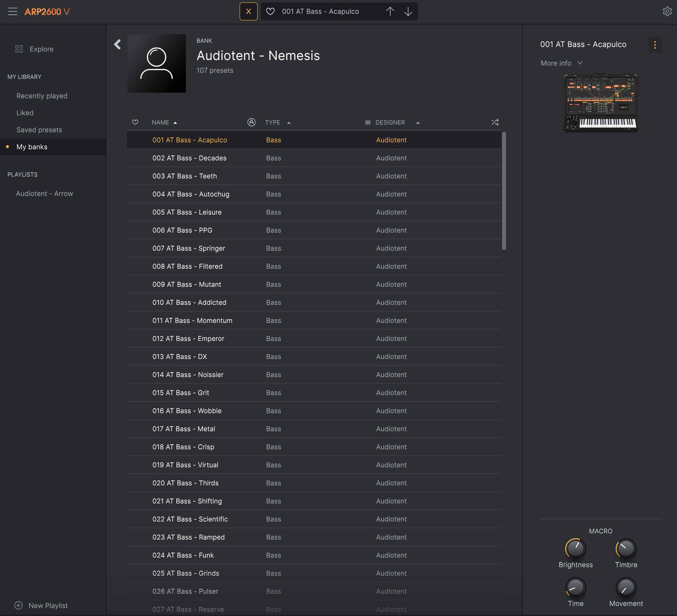Screen dimensions: 677x616
Task: Open the Audiotent - Arrow playlist
Action: 44,193
